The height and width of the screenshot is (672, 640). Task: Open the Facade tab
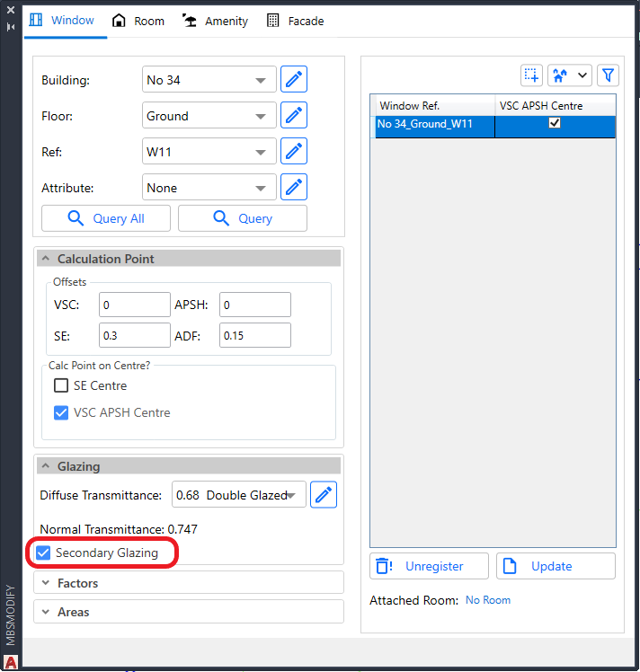coord(296,21)
